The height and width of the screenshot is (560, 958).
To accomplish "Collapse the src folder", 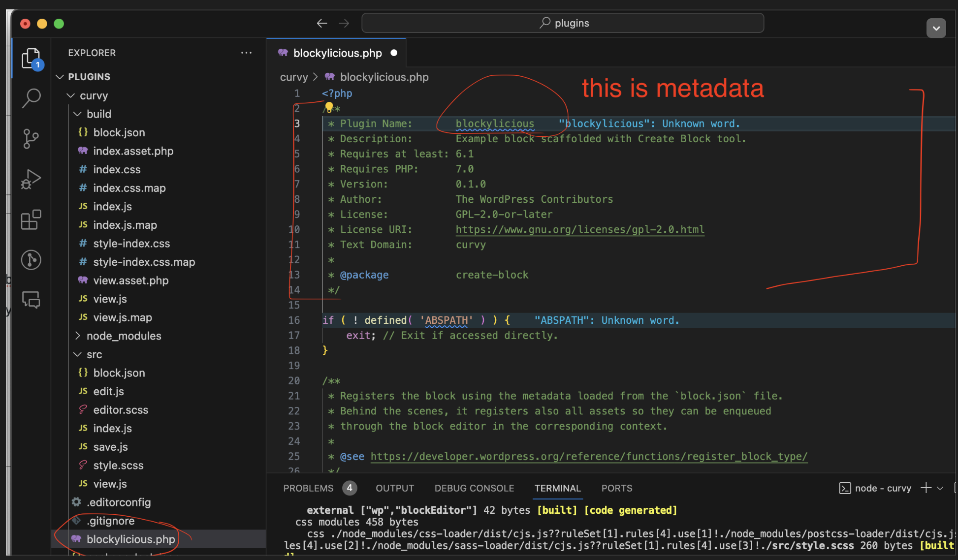I will 77,354.
